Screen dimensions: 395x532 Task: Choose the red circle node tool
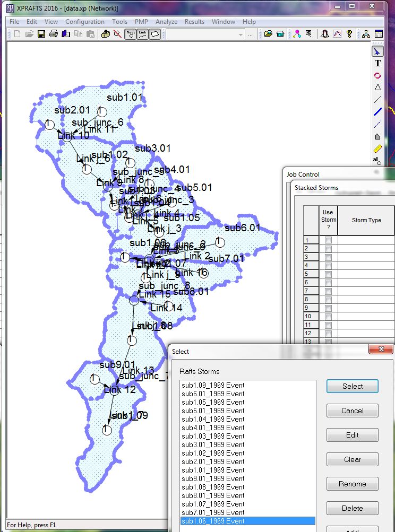point(377,75)
